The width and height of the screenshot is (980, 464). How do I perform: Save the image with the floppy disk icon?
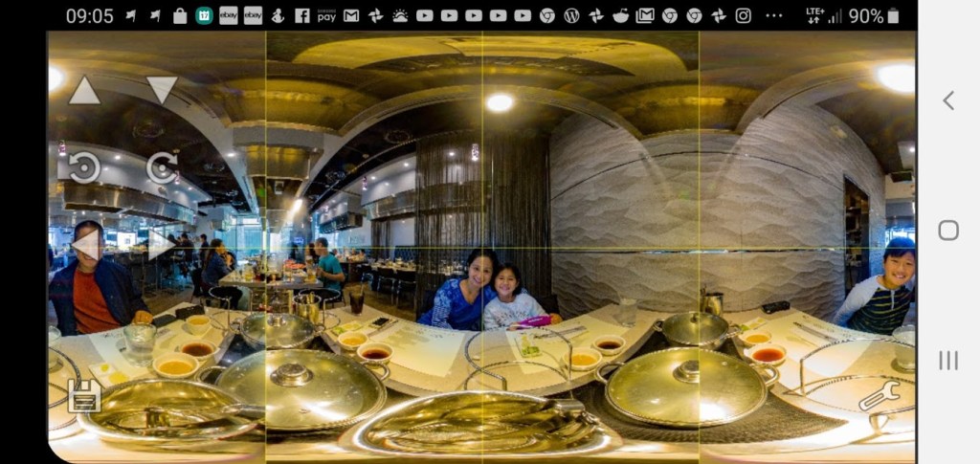pos(84,395)
